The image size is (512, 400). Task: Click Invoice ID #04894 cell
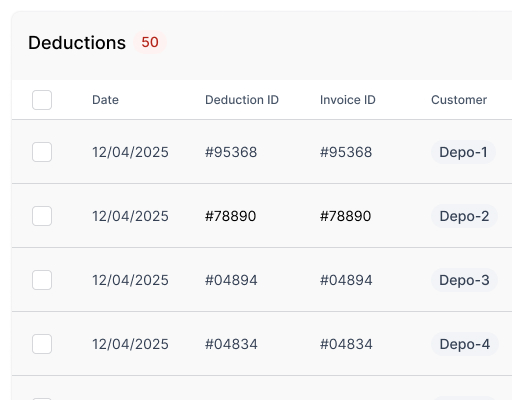click(346, 280)
